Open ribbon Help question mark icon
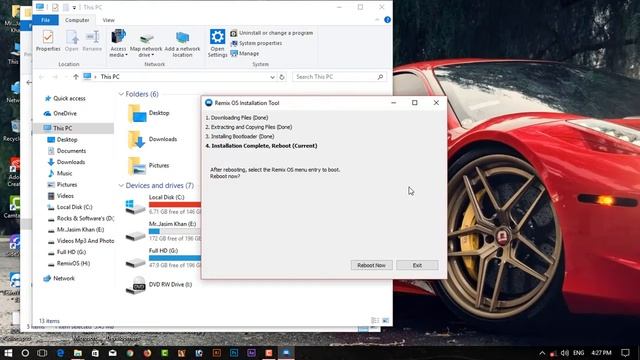Screen dimensions: 640x360 coord(387,20)
